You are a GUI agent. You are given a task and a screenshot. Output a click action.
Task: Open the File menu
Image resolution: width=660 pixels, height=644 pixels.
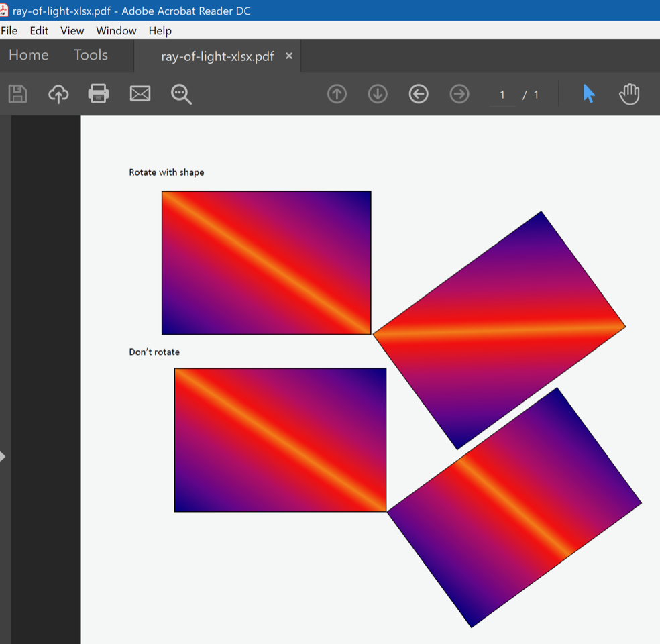coord(9,31)
